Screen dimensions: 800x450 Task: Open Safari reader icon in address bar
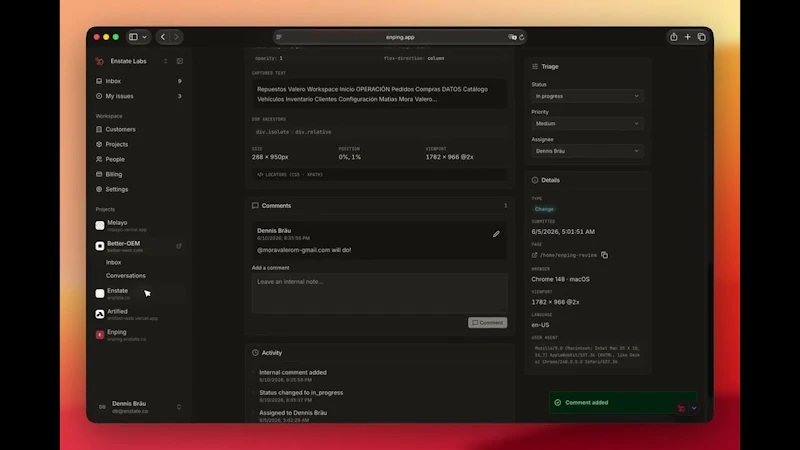click(279, 37)
